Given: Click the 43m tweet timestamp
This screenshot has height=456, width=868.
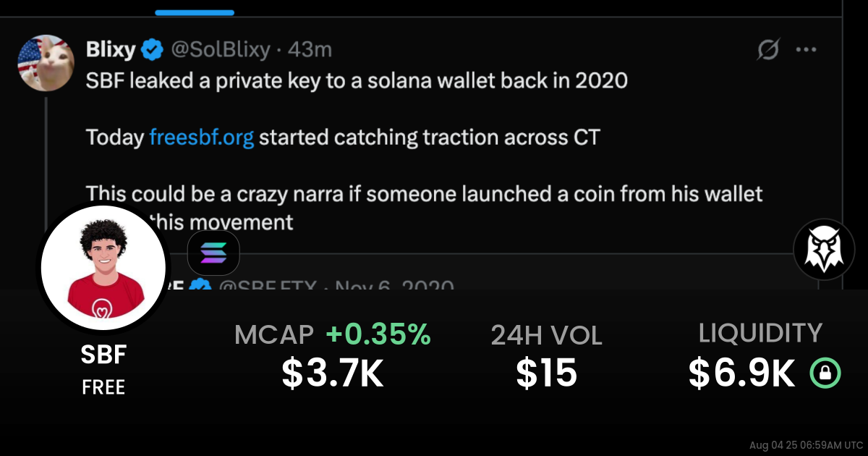Looking at the screenshot, I should pyautogui.click(x=310, y=50).
